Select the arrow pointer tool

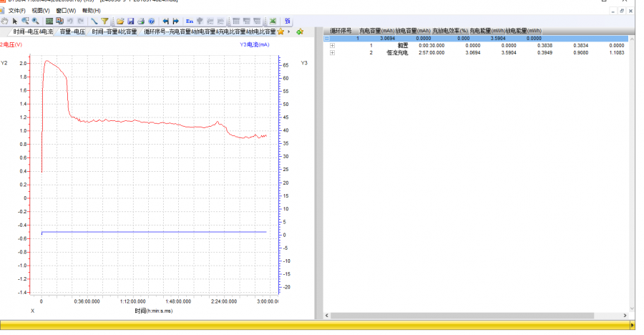(x=15, y=21)
